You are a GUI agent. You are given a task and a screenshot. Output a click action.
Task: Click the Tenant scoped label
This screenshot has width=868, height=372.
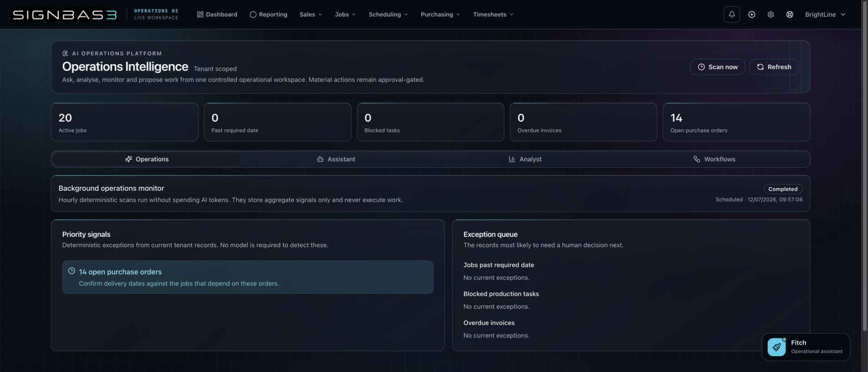[215, 69]
